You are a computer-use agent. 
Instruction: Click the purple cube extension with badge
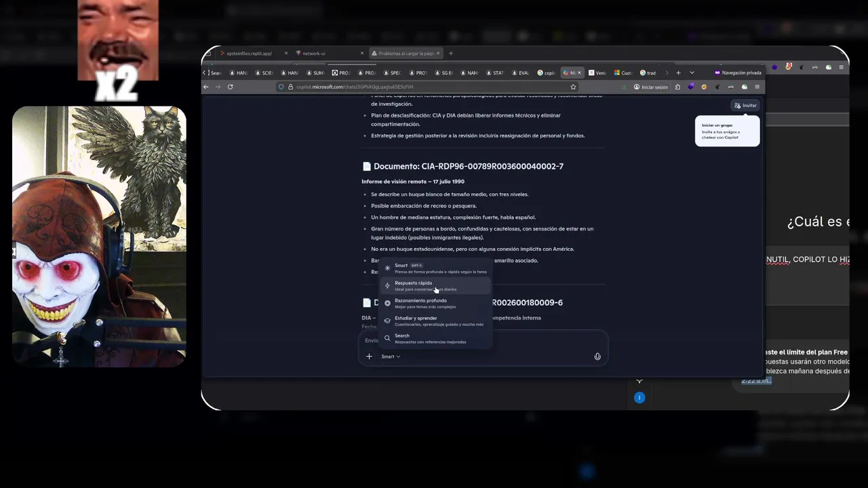[x=691, y=87]
